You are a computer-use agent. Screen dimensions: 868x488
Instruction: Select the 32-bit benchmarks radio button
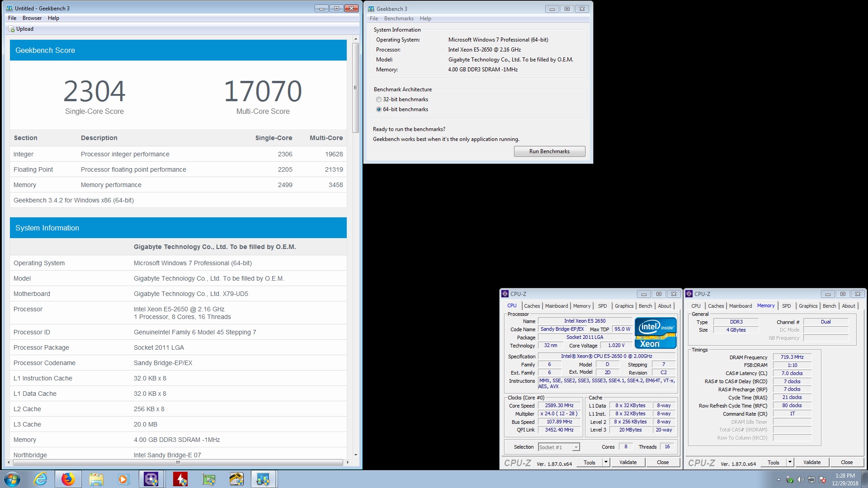[x=379, y=99]
